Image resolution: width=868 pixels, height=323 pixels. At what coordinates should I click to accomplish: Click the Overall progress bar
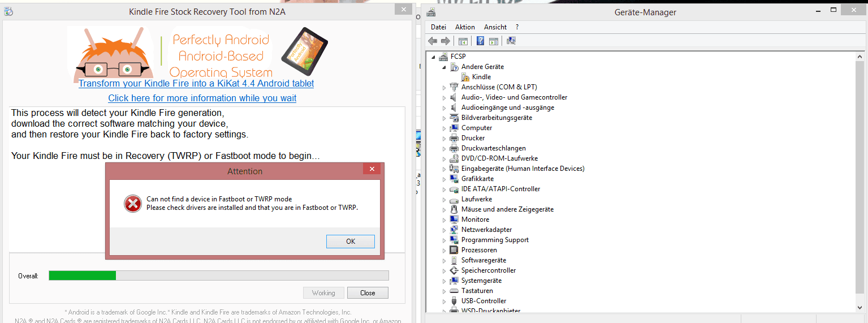[219, 275]
